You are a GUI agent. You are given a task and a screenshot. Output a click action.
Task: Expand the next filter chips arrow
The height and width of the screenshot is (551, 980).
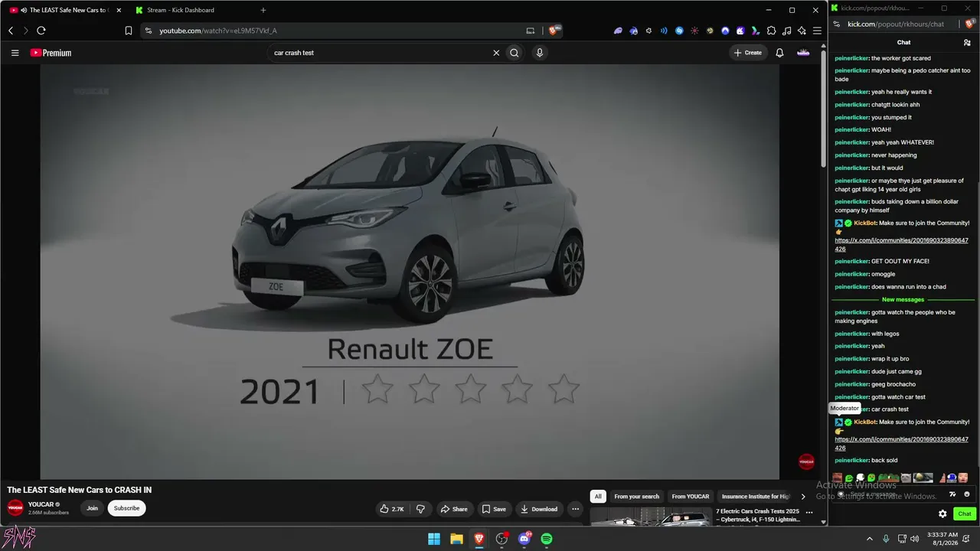pyautogui.click(x=803, y=497)
